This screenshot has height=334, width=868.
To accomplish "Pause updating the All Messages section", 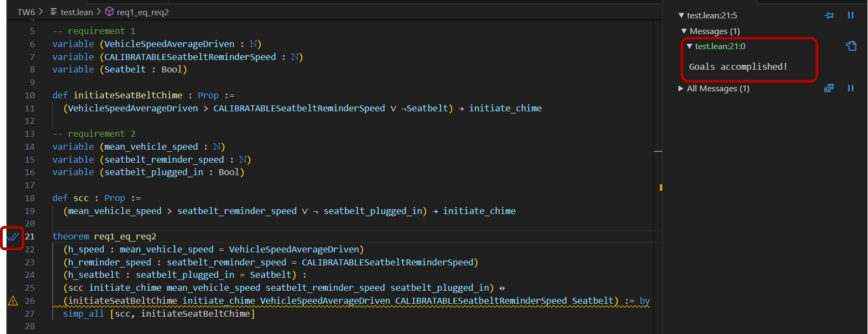I will tap(851, 88).
